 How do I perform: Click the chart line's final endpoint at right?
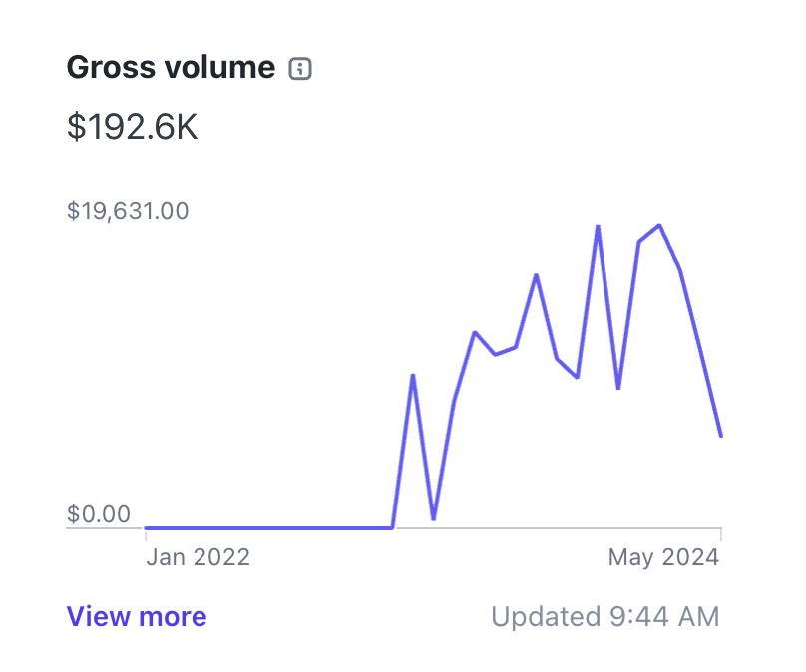pos(720,436)
